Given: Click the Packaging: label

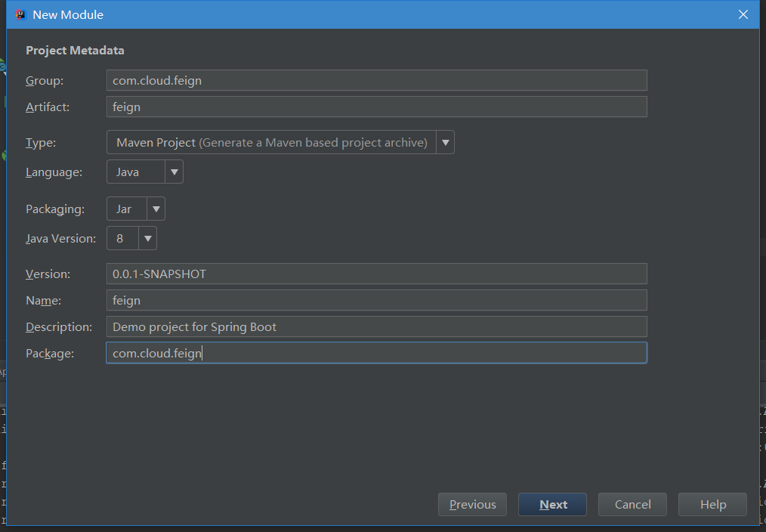Looking at the screenshot, I should click(55, 209).
